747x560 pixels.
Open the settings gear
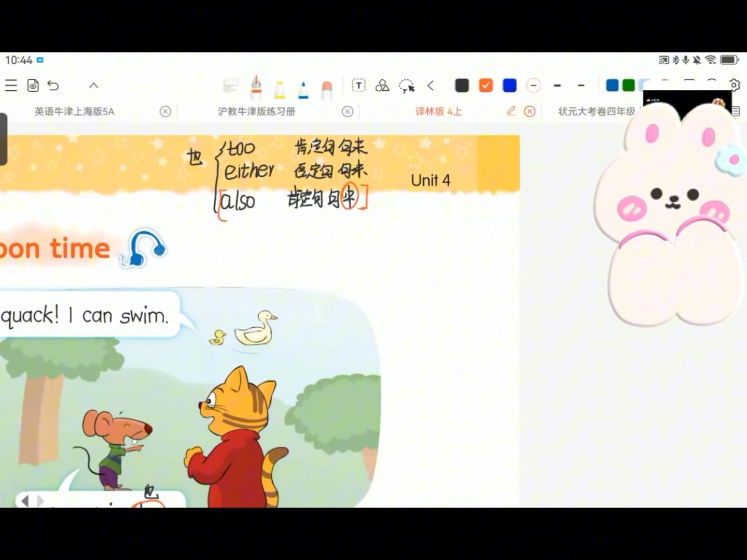(x=735, y=85)
